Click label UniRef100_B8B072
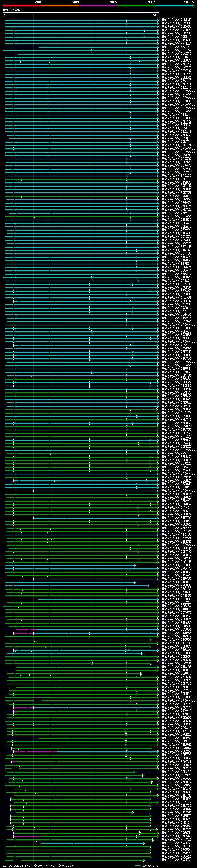Image resolution: width=197 pixels, height=868 pixels. tap(177, 60)
